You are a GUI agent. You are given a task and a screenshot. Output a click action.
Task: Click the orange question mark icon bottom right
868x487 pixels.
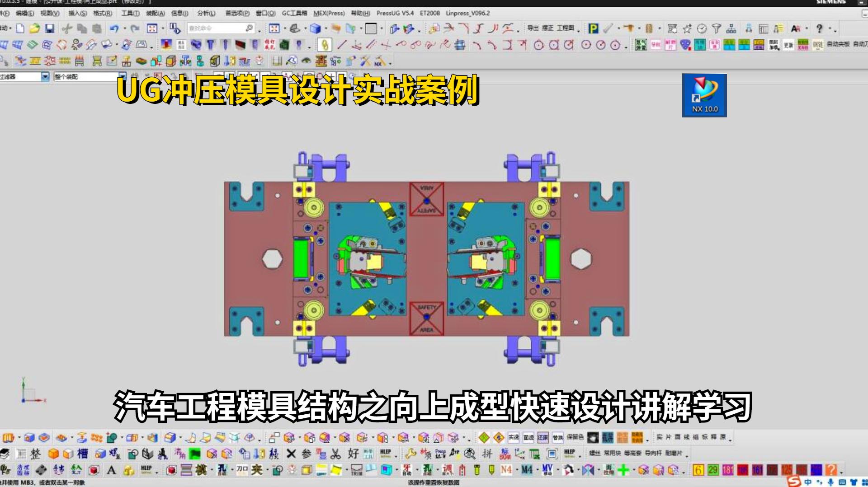[831, 470]
